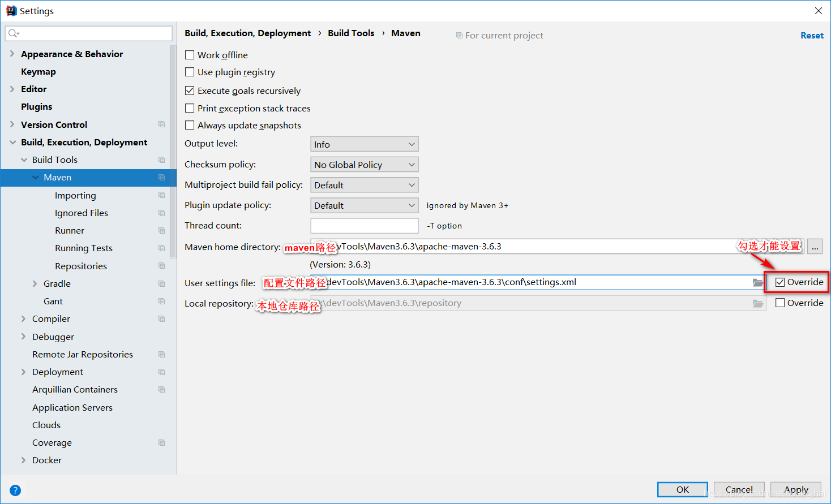Toggle Override for User settings file
831x504 pixels.
pyautogui.click(x=780, y=282)
